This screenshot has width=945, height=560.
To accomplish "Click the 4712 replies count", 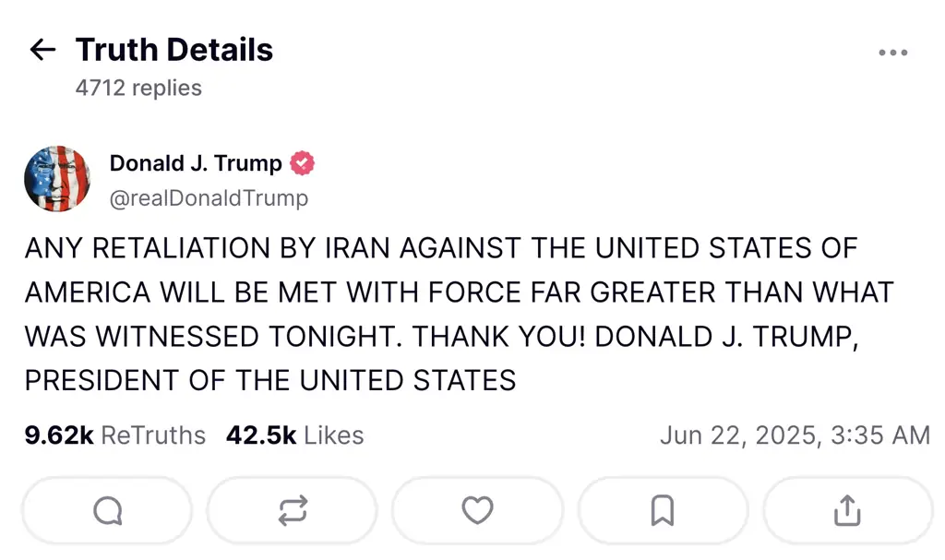I will (x=138, y=89).
